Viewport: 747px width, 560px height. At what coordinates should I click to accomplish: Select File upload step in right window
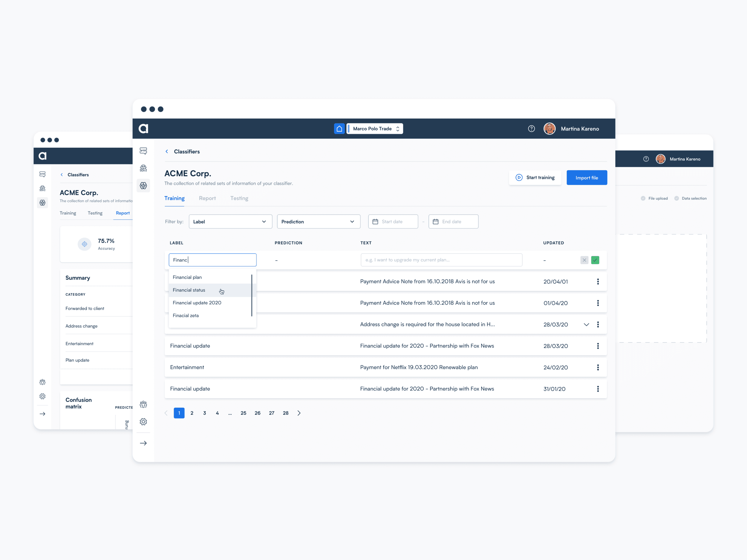pyautogui.click(x=654, y=199)
